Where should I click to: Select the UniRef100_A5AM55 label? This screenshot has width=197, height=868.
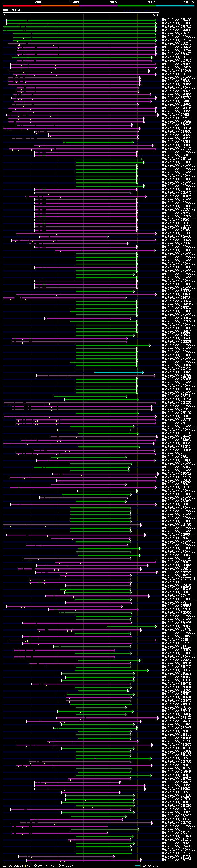pos(177,84)
